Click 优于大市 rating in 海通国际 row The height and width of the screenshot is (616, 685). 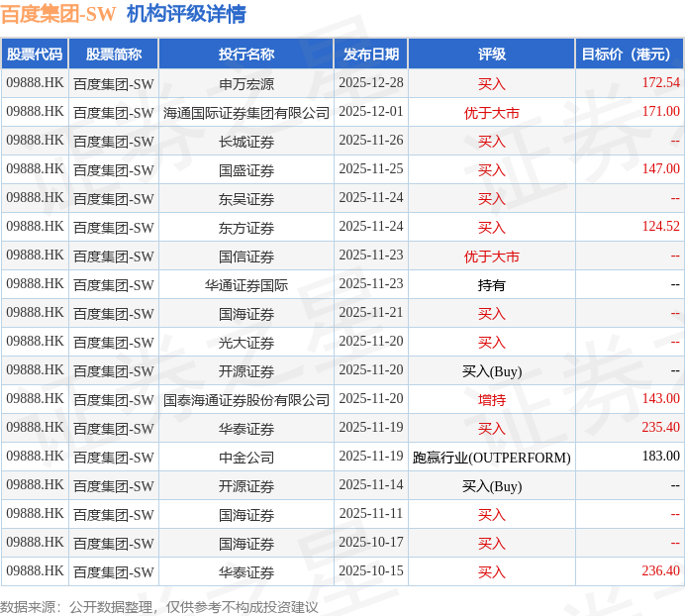[491, 112]
